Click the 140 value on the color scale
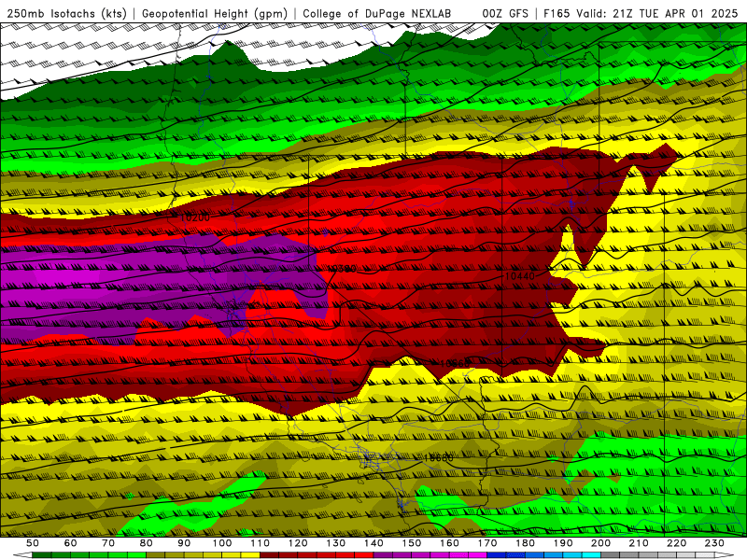747x560 pixels. click(373, 543)
